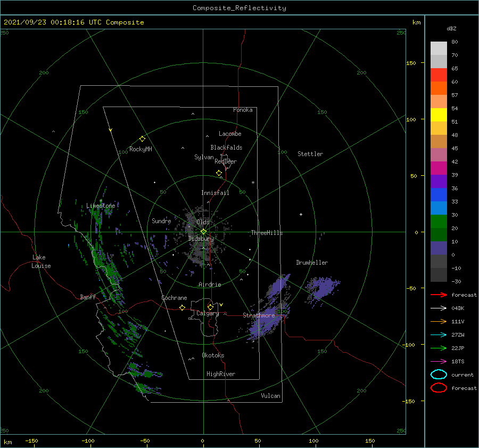Image resolution: width=479 pixels, height=448 pixels.
Task: Click the RockyMH label
Action: [x=141, y=149]
